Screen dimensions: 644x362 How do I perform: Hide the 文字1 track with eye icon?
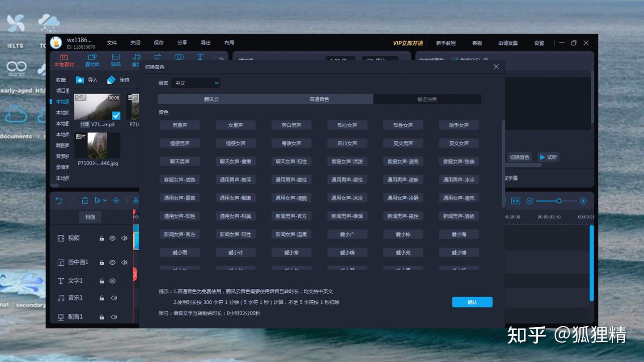point(113,281)
